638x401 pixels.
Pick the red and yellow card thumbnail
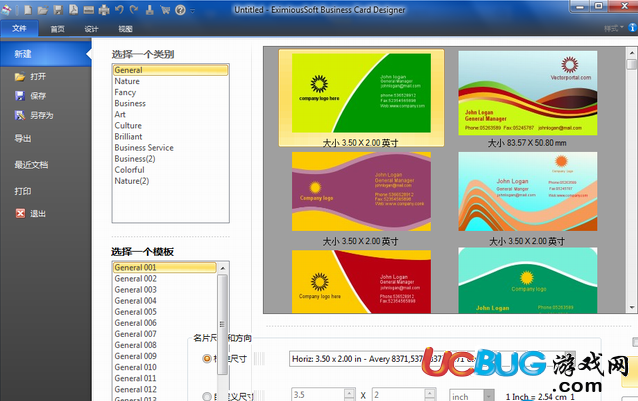(361, 281)
